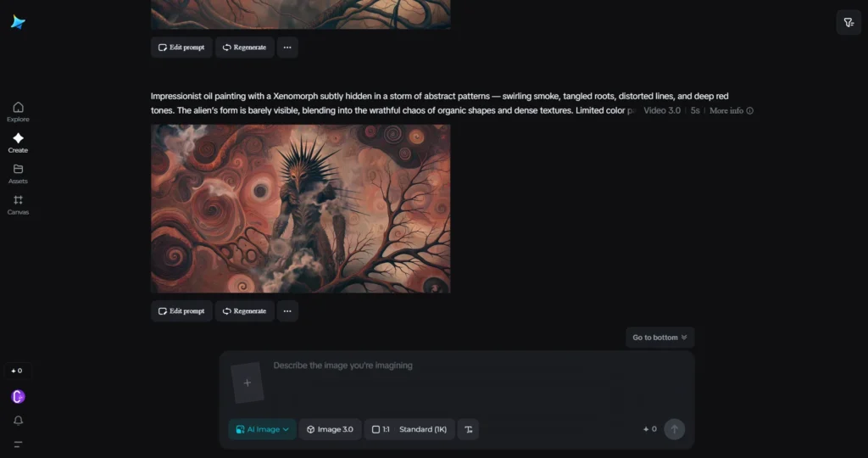
Task: Open more options under the Xenomorph painting
Action: click(x=287, y=310)
